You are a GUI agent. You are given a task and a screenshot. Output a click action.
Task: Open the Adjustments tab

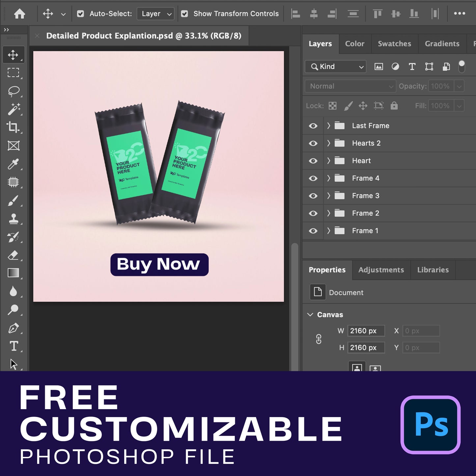click(x=381, y=270)
